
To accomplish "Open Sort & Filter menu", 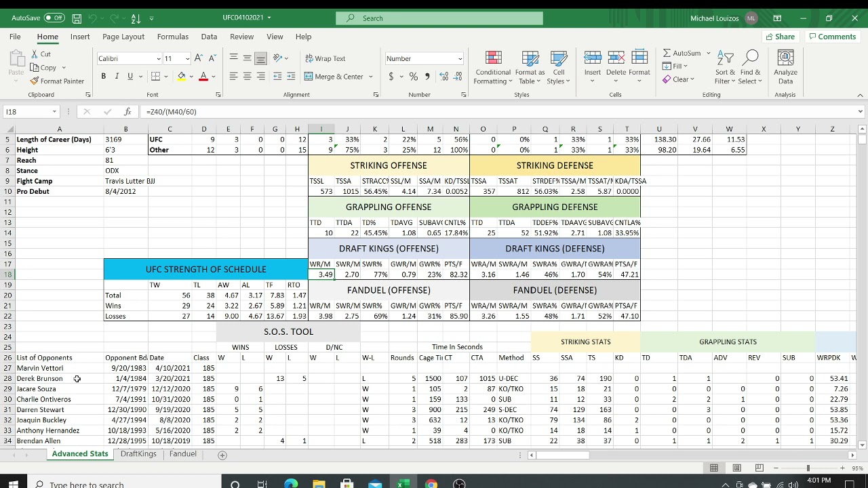I will (x=725, y=68).
